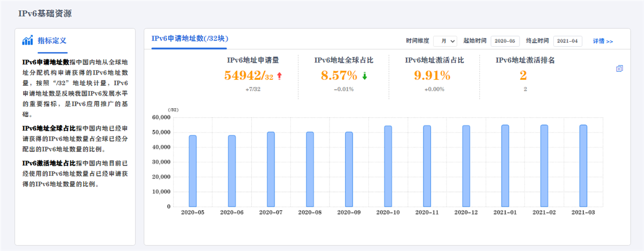Click the 2021-03 bar in the chart
The width and height of the screenshot is (644, 251).
tap(583, 165)
